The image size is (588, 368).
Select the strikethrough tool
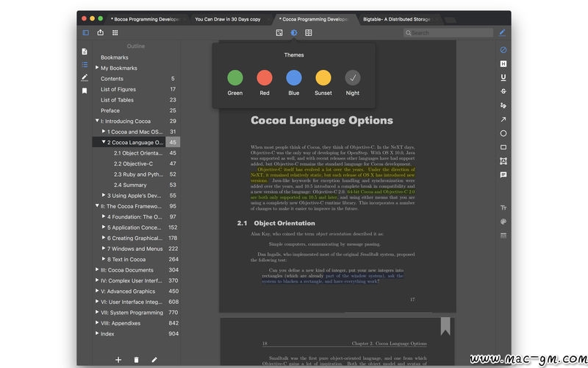click(x=503, y=91)
